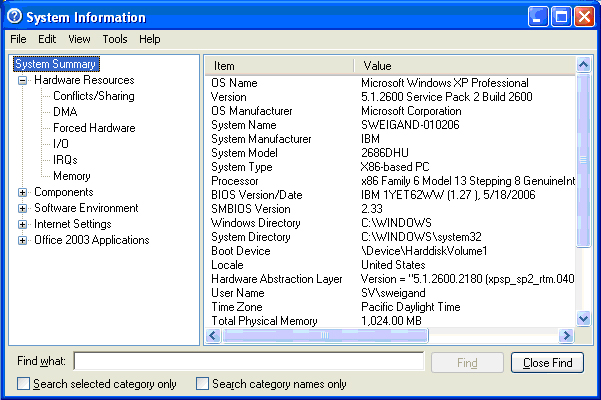The width and height of the screenshot is (601, 400).
Task: Select the Hardware Abstraction Layer row
Action: [391, 279]
